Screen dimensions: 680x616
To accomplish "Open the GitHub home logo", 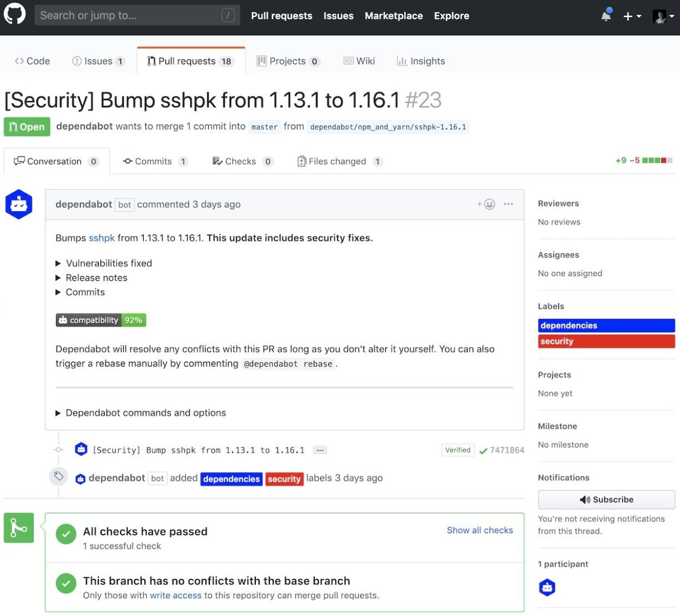I will click(x=14, y=14).
